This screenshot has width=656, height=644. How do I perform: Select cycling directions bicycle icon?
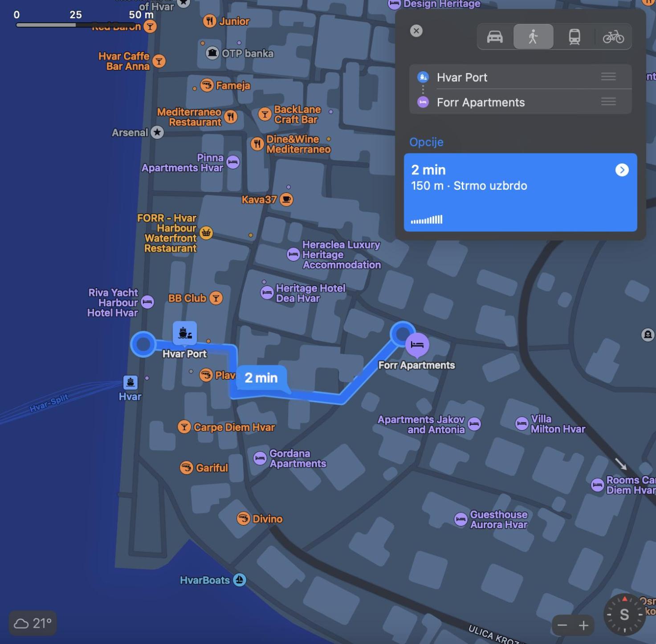pos(613,37)
